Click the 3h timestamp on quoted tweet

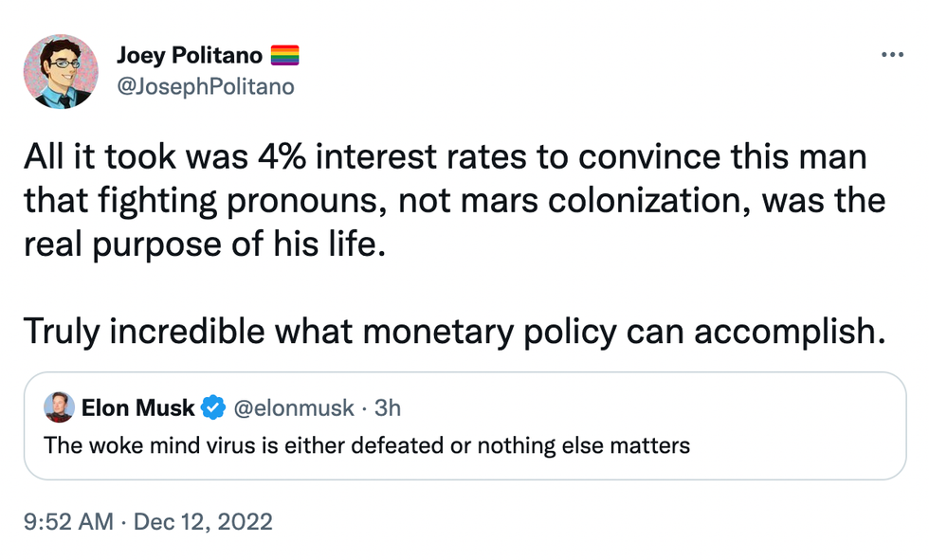388,408
